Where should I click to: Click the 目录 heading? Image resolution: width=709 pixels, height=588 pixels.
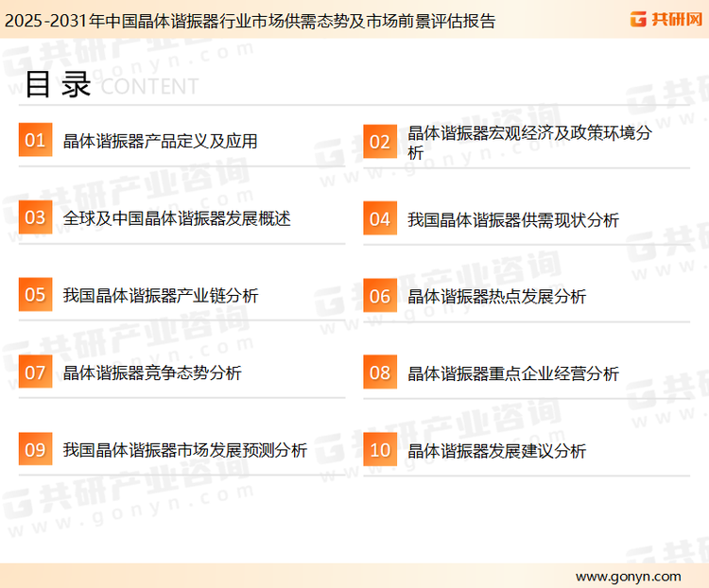pos(58,84)
